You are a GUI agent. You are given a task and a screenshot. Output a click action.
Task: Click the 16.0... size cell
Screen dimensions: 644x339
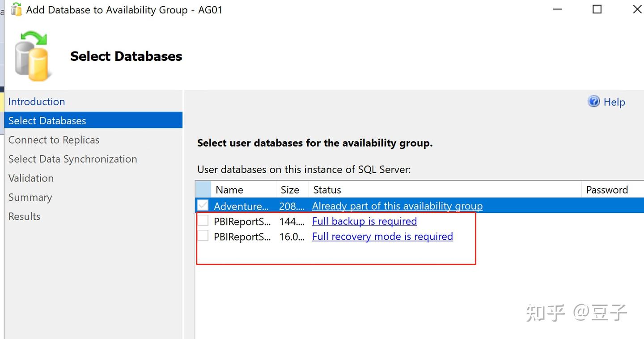coord(292,236)
